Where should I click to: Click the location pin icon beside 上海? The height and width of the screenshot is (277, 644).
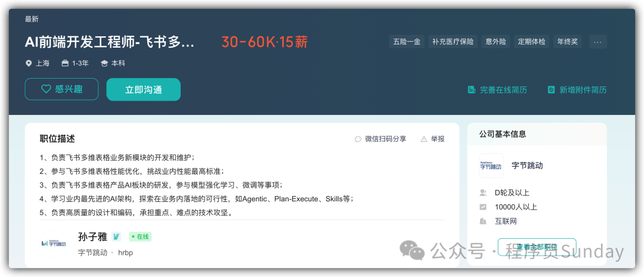click(x=29, y=63)
